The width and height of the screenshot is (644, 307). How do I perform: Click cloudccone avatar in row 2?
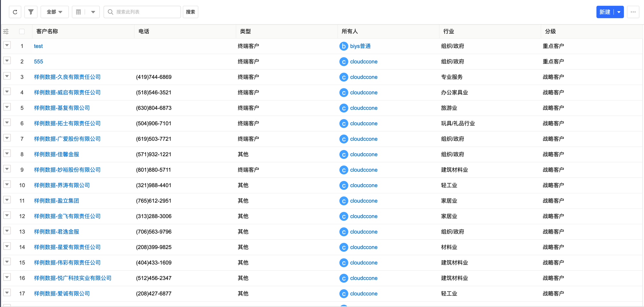[x=344, y=62]
